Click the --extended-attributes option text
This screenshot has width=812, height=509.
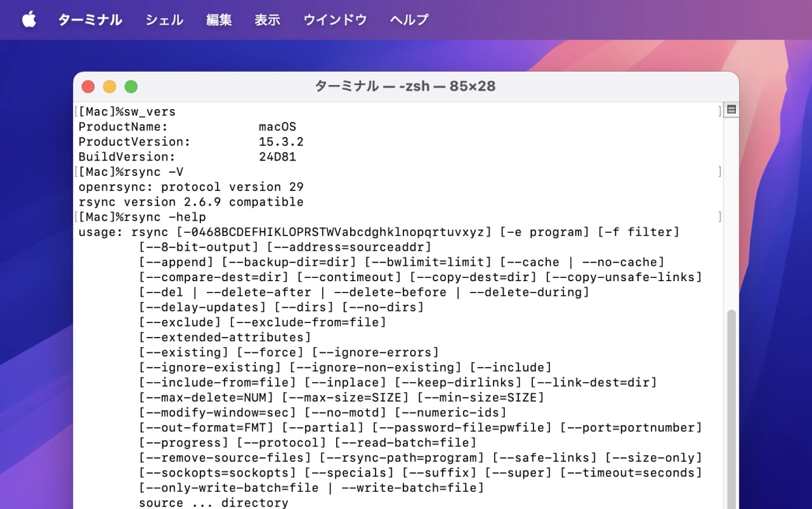pos(225,338)
